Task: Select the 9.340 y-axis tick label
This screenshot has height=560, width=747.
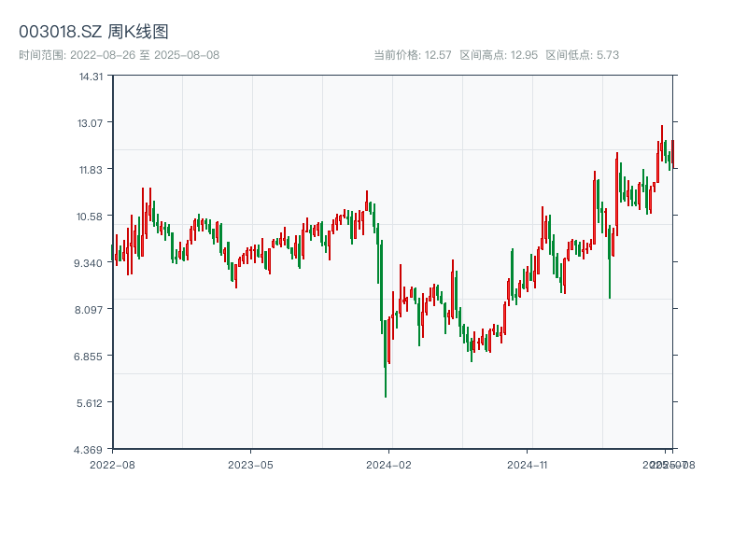Action: [x=91, y=263]
